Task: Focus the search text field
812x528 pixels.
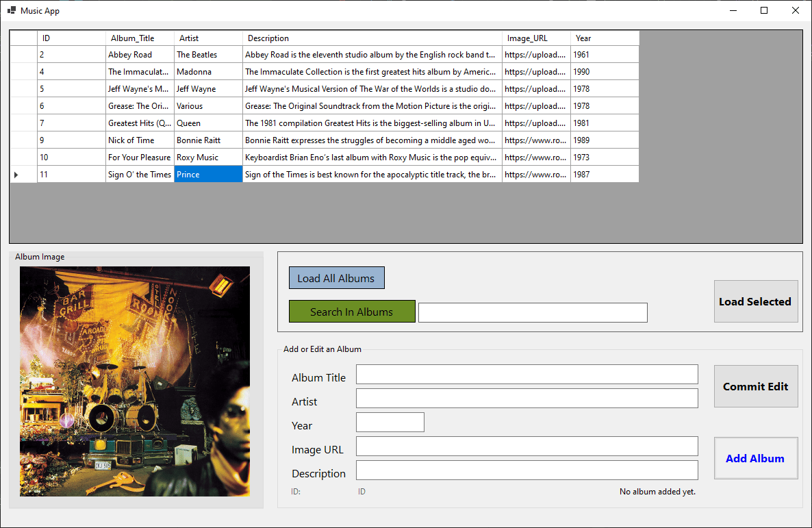Action: [x=533, y=312]
